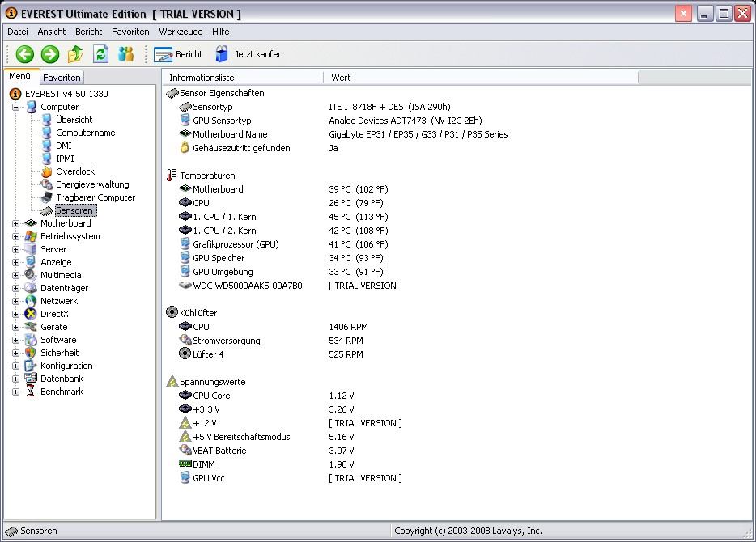
Task: Click the Energieverwaltung icon in tree
Action: coord(47,184)
